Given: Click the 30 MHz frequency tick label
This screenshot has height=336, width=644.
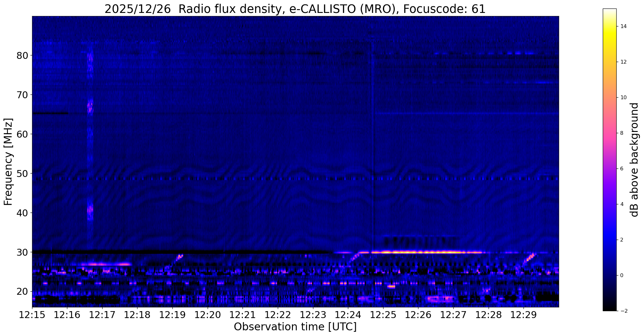Looking at the screenshot, I should [x=22, y=252].
